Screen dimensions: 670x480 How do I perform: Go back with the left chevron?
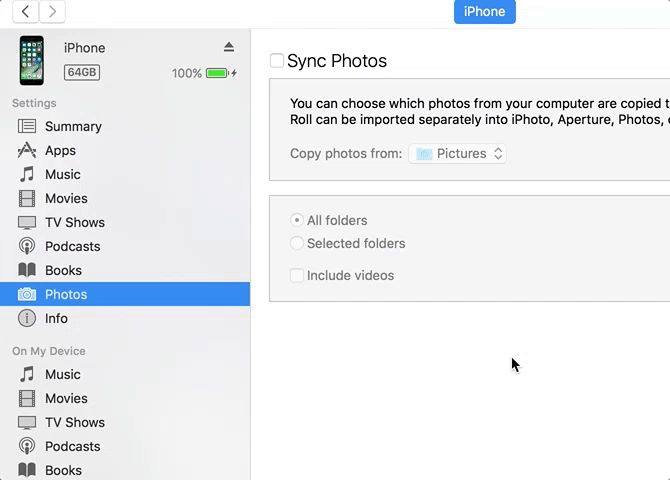tap(25, 11)
